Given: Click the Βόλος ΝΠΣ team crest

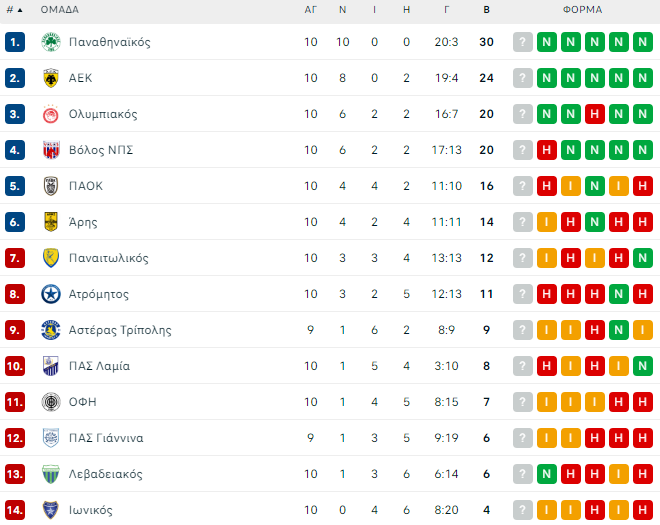Looking at the screenshot, I should click(x=51, y=150).
